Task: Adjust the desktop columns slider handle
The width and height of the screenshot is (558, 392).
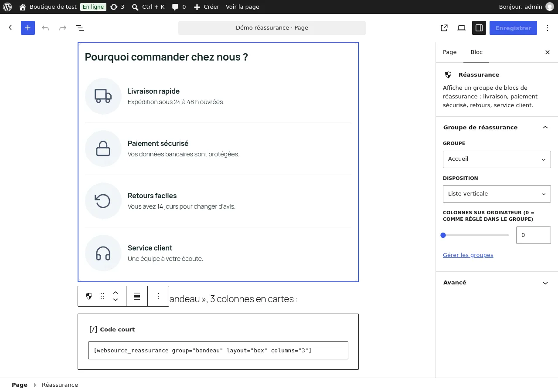Action: (x=443, y=235)
